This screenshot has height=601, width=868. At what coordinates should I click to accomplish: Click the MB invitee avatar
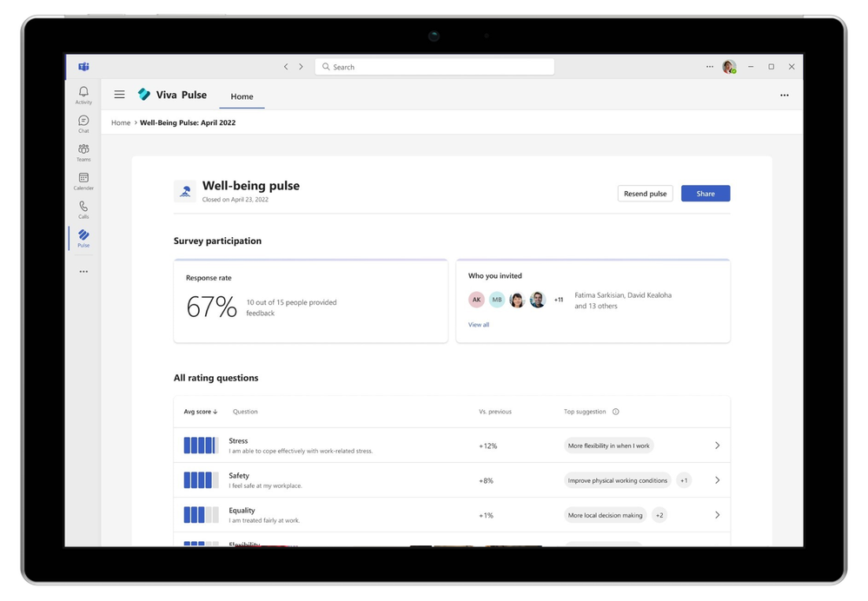(x=497, y=300)
